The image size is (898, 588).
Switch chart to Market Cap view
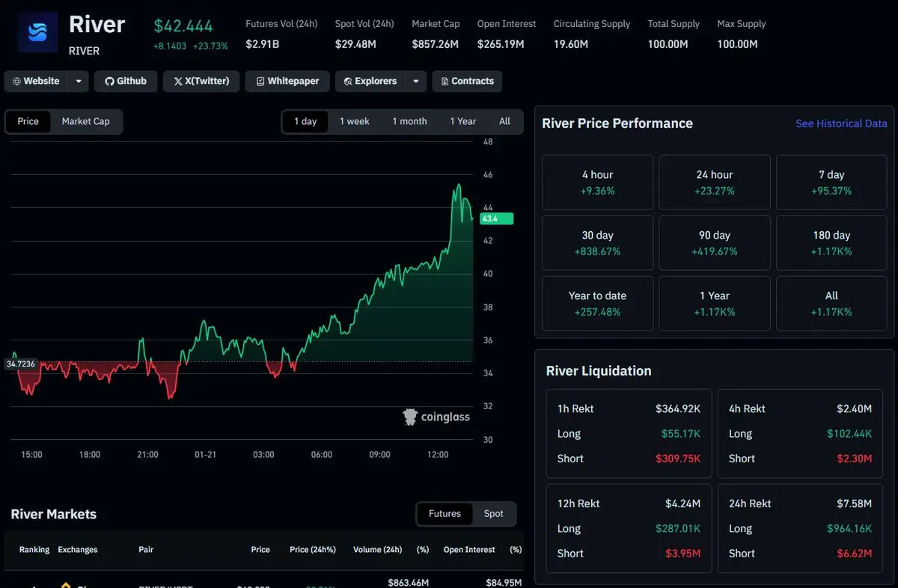pos(85,121)
